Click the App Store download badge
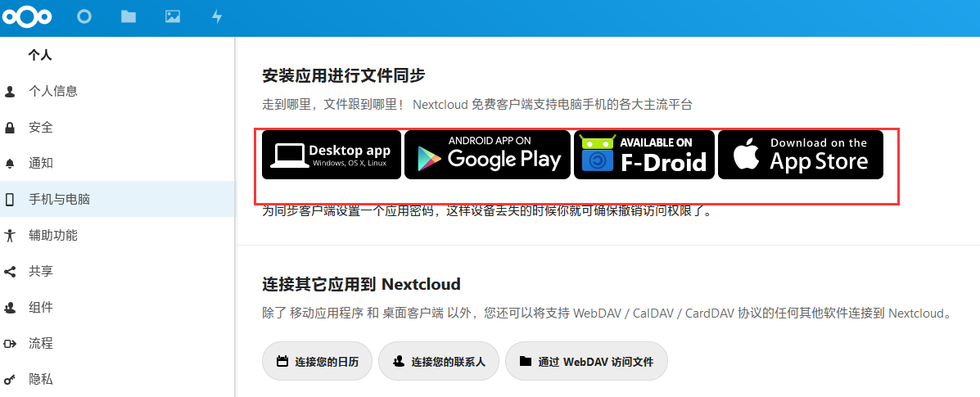 801,155
